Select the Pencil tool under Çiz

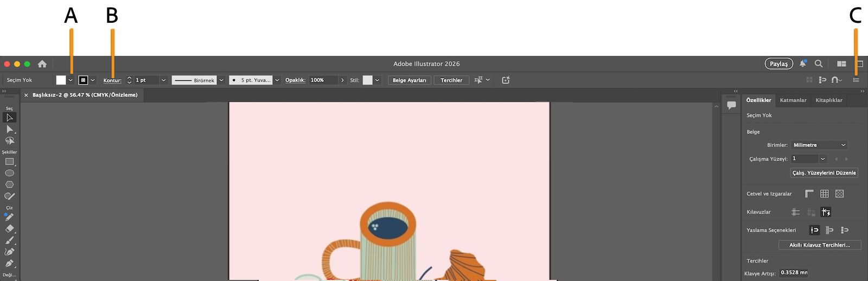[9, 217]
